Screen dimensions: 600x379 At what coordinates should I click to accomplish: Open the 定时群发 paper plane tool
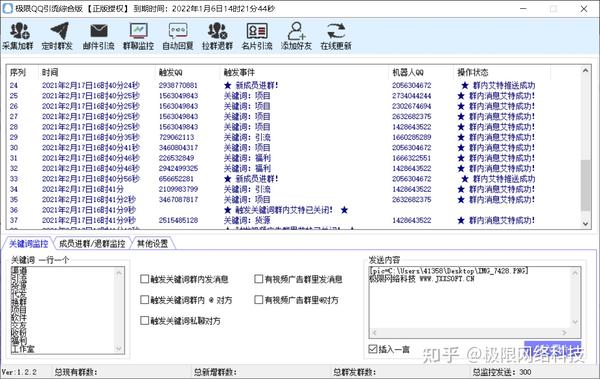pos(57,36)
